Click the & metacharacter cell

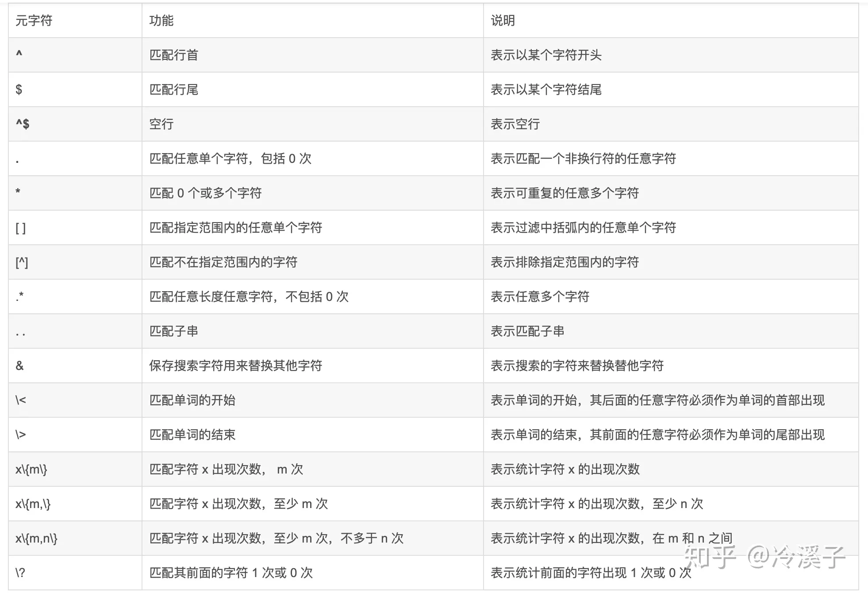click(75, 366)
